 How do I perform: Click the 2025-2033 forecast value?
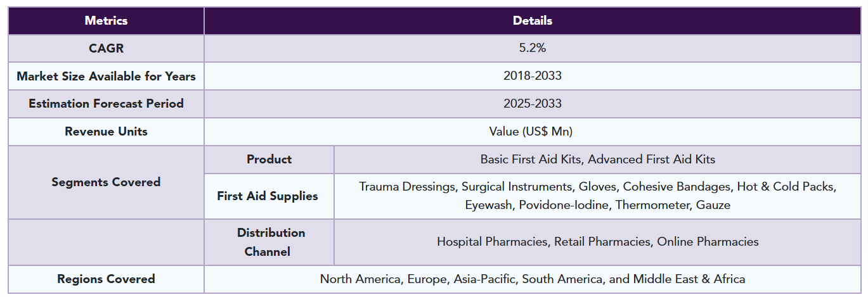click(533, 103)
